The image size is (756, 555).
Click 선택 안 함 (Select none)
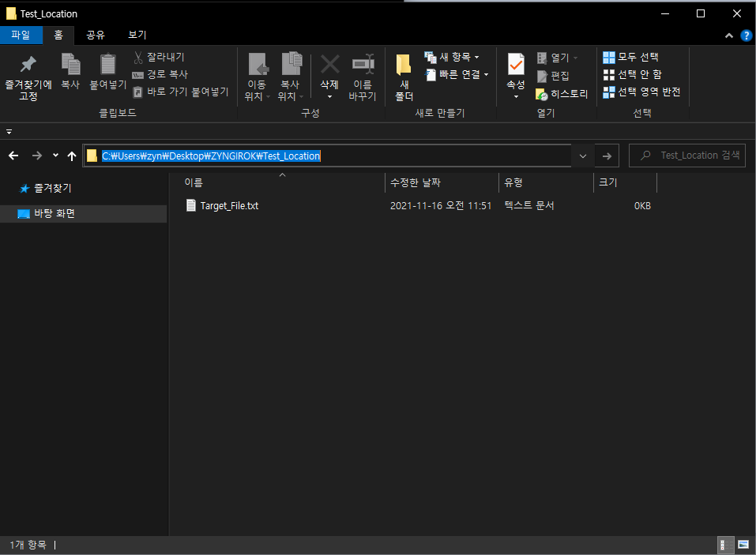click(633, 75)
